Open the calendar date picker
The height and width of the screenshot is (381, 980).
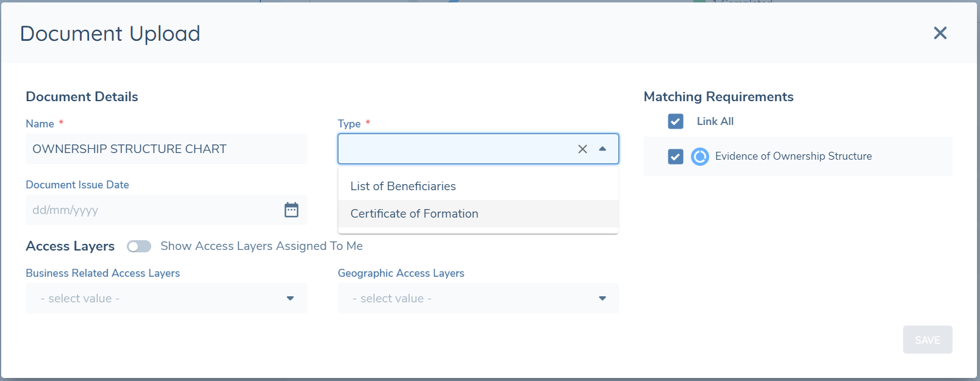pyautogui.click(x=291, y=210)
